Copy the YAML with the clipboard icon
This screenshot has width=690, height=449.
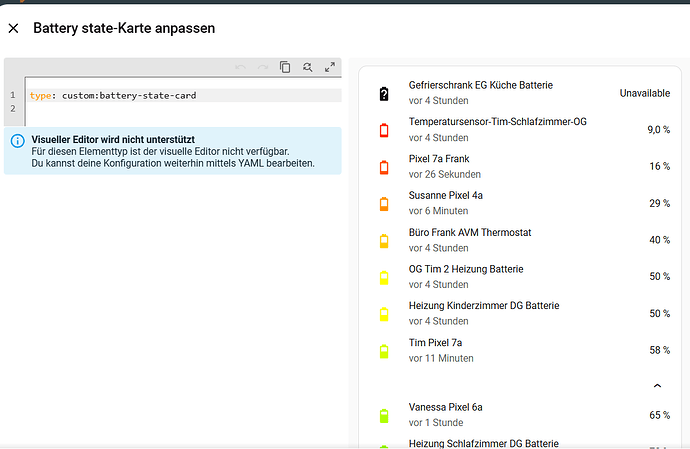coord(285,67)
